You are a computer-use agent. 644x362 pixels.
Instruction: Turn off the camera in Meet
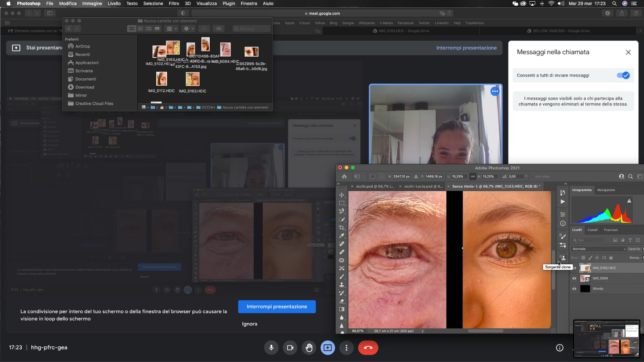(x=290, y=348)
